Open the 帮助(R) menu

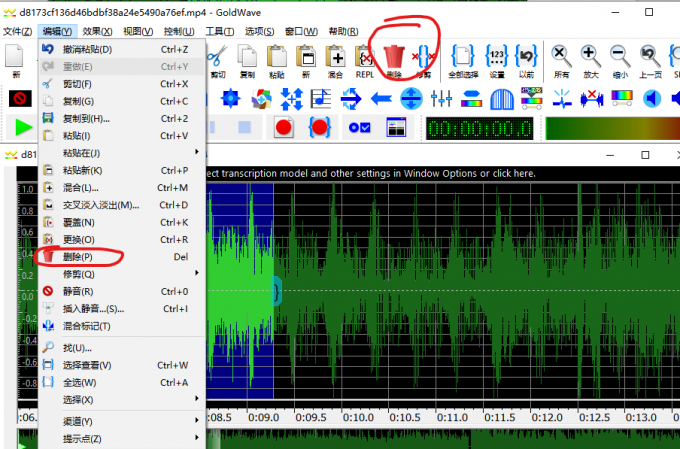[343, 31]
